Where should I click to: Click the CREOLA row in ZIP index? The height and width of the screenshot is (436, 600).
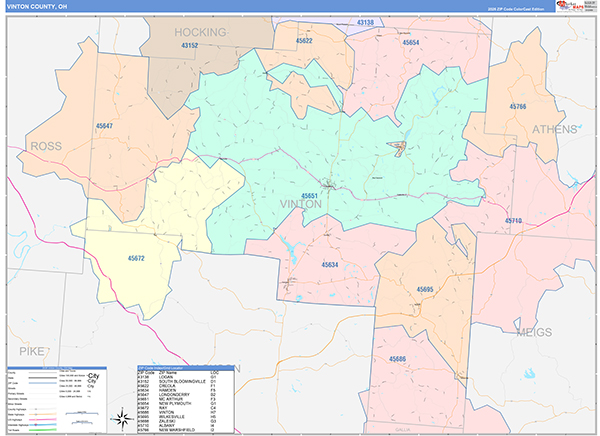[x=186, y=386]
